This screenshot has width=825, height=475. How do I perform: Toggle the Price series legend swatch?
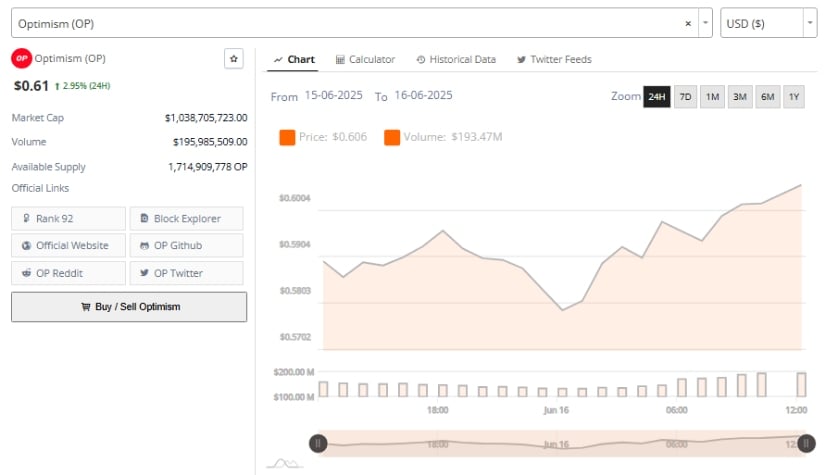click(x=287, y=137)
